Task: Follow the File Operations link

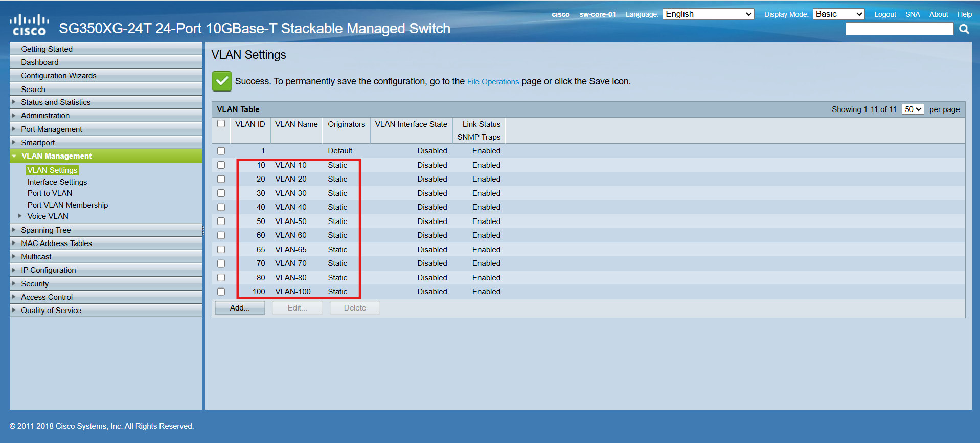Action: 493,82
